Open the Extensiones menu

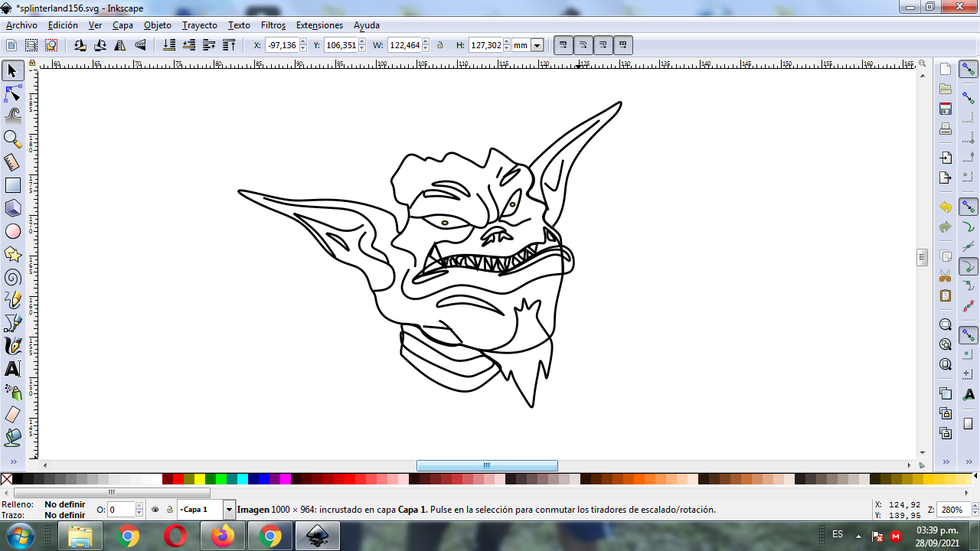[x=319, y=25]
